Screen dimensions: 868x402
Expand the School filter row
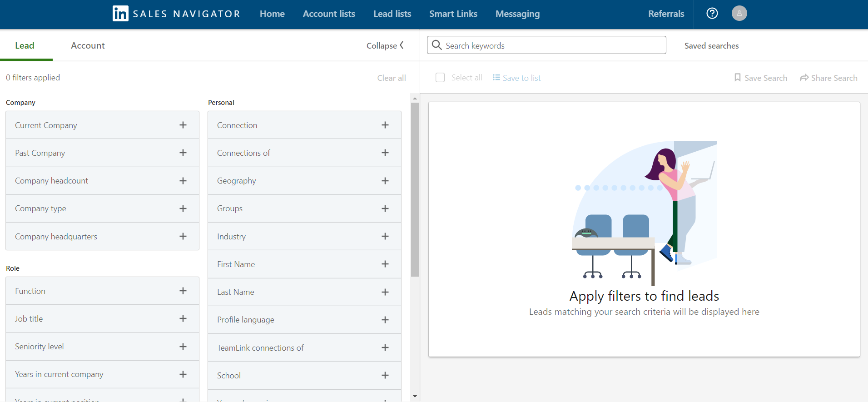[x=304, y=375]
